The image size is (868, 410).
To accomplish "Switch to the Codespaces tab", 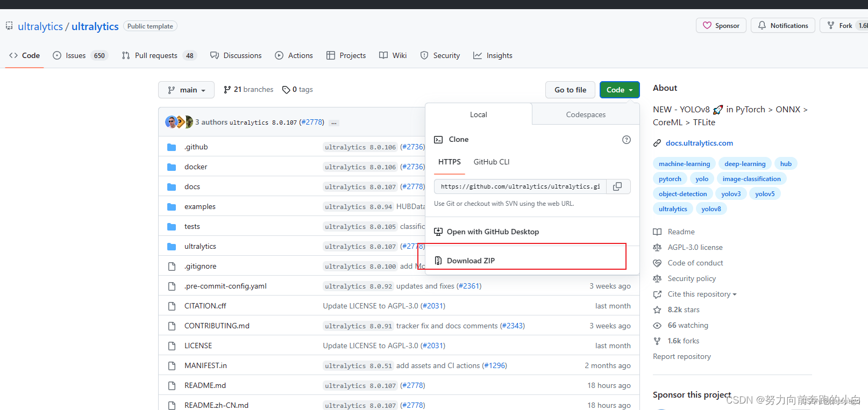I will pos(586,114).
